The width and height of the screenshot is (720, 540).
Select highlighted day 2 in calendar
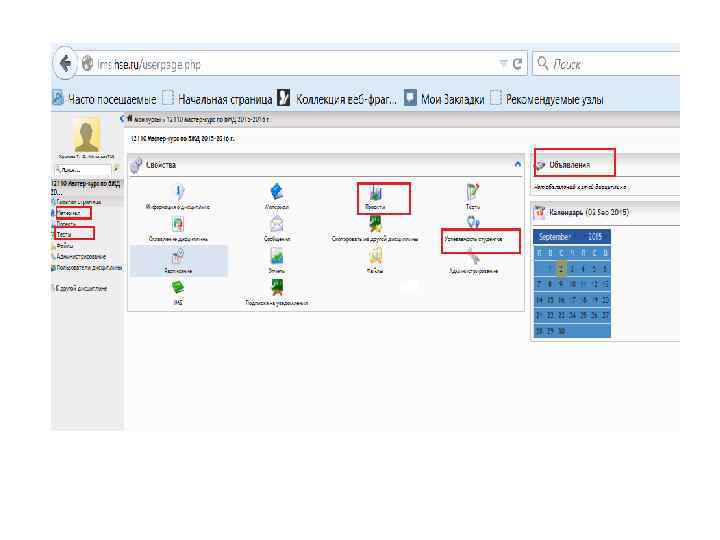click(561, 269)
